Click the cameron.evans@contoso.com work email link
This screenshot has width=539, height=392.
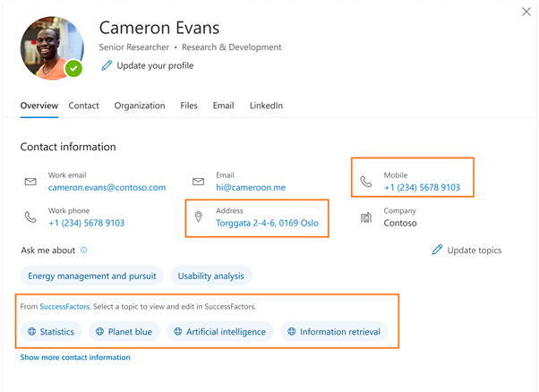coord(107,188)
